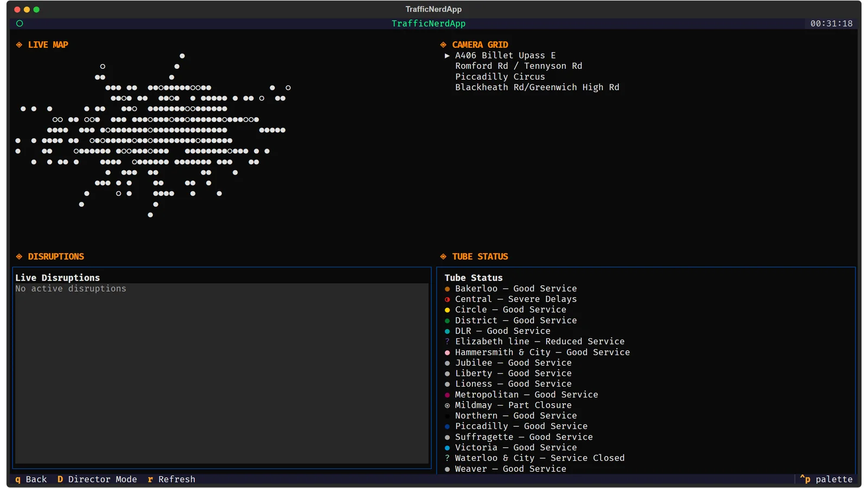Viewport: 868px width, 488px height.
Task: Click the Victoria line blue status dot
Action: (448, 448)
